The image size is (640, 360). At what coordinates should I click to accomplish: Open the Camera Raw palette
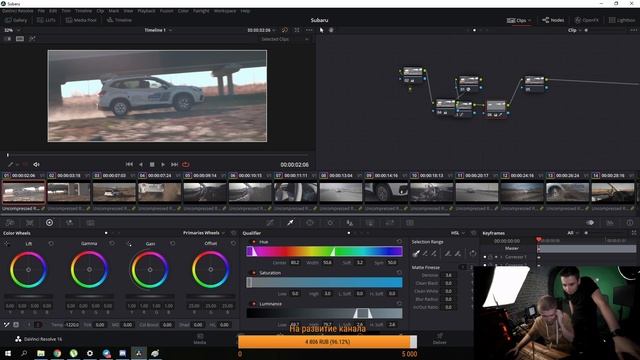(10, 223)
